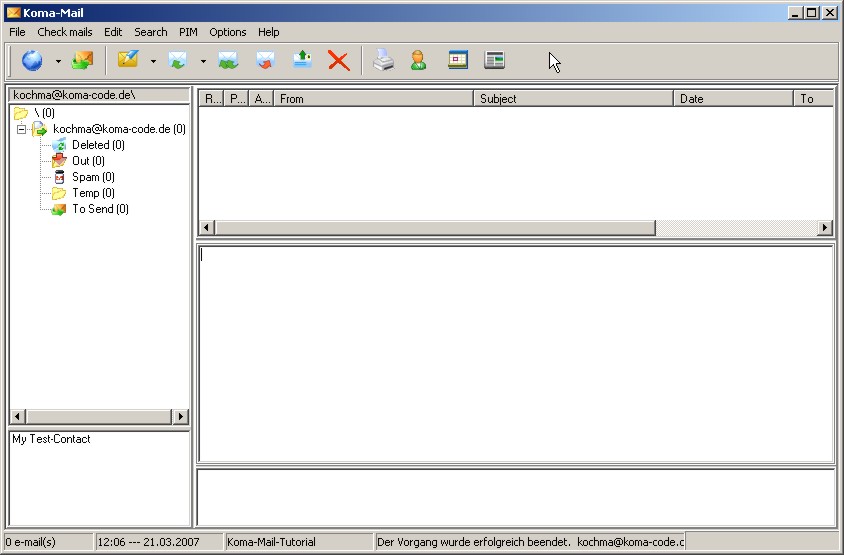Open the Help menu
844x555 pixels.
[x=269, y=32]
